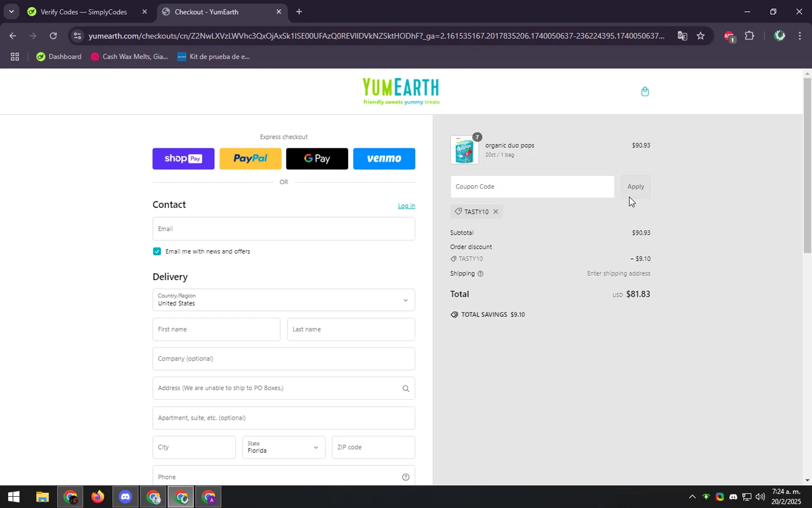Image resolution: width=812 pixels, height=508 pixels.
Task: Click the total price $81.83
Action: coord(638,294)
